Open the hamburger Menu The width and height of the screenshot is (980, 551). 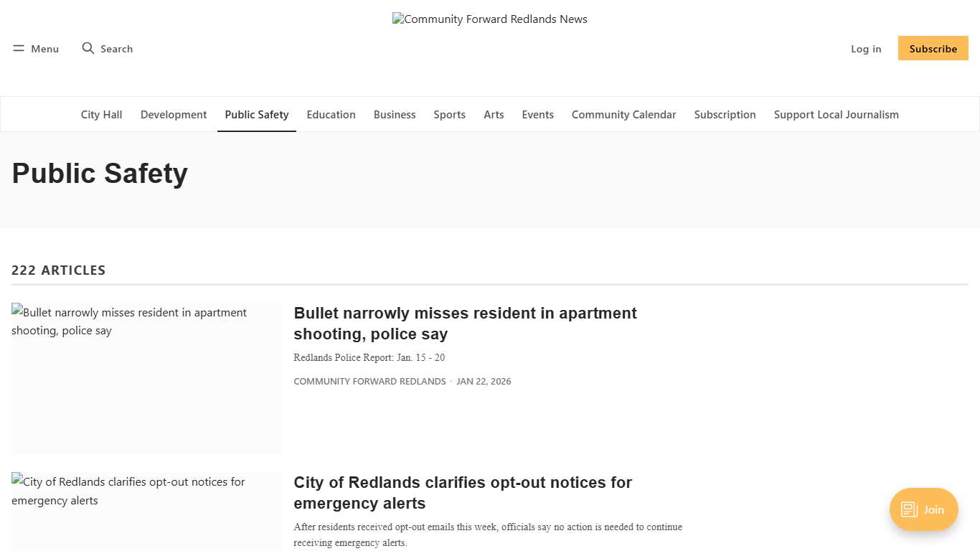(35, 48)
